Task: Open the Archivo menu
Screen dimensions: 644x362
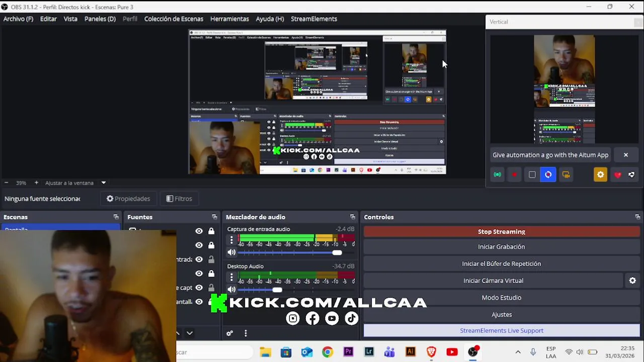Action: click(18, 19)
